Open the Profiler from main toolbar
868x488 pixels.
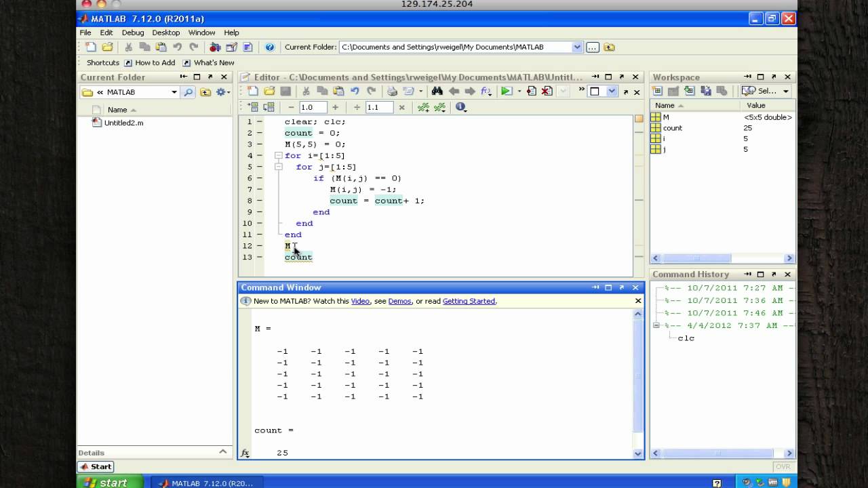(x=248, y=47)
